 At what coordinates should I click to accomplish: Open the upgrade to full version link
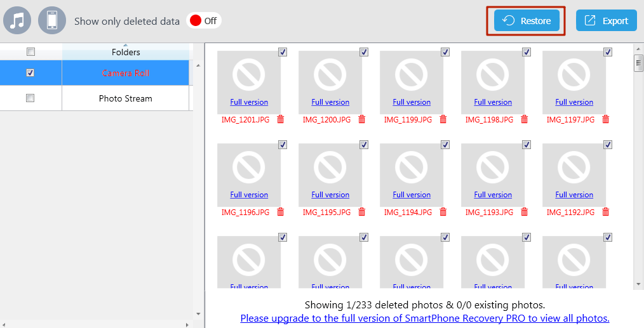point(424,318)
